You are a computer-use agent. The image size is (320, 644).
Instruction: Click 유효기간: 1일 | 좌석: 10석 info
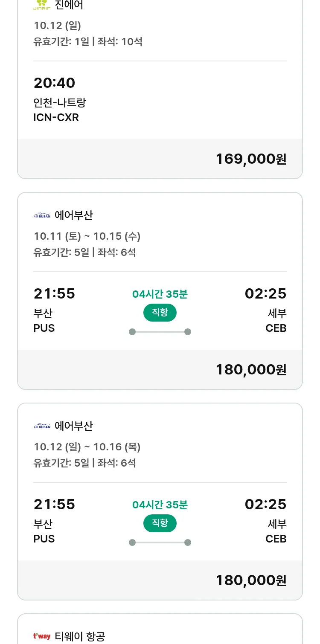click(x=88, y=42)
